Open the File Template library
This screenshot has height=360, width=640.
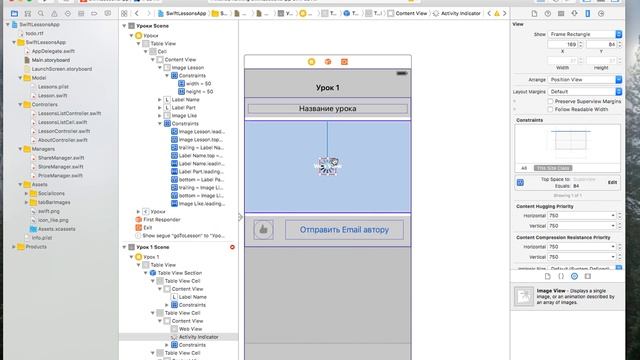(548, 276)
